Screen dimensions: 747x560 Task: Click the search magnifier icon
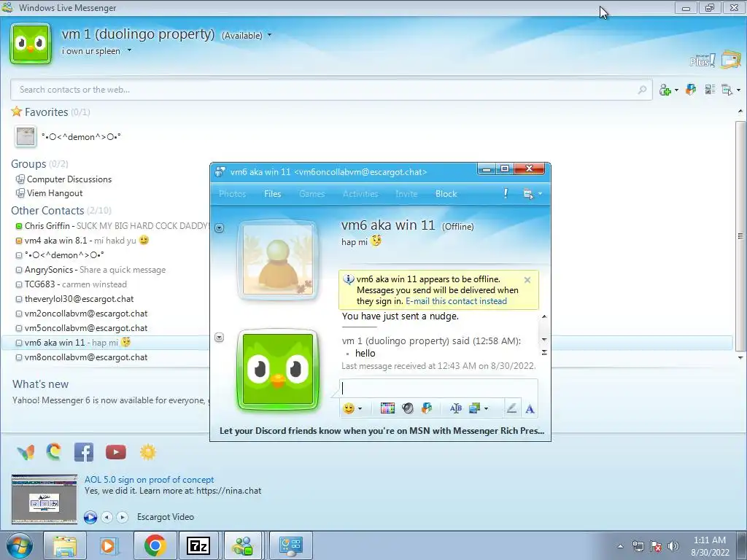pyautogui.click(x=642, y=90)
